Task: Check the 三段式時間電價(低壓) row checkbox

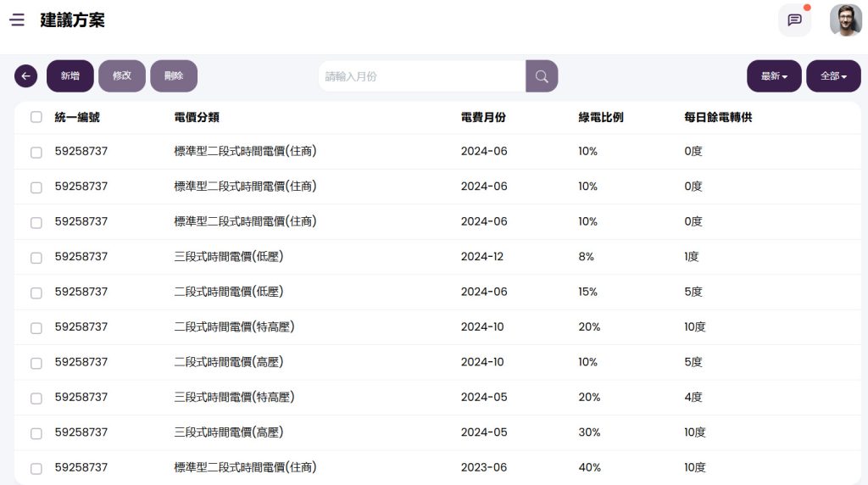Action: (36, 258)
